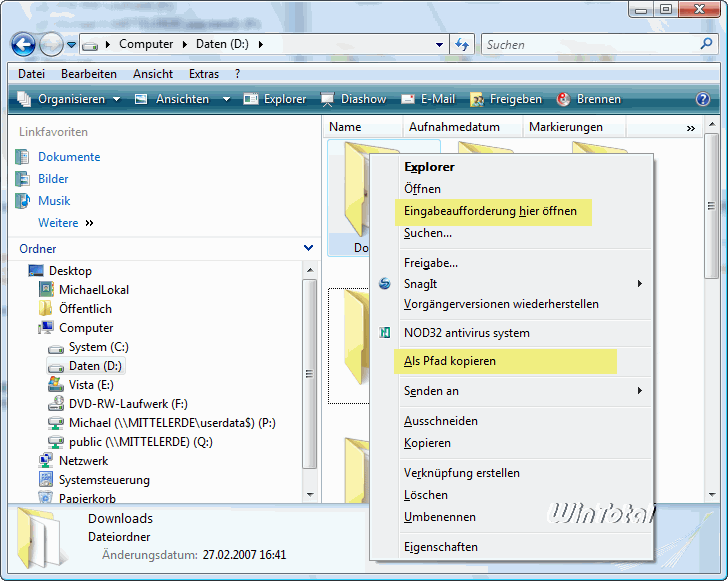Viewport: 728px width, 581px height.
Task: Open Systemsteuerung in the folder tree
Action: pyautogui.click(x=104, y=480)
